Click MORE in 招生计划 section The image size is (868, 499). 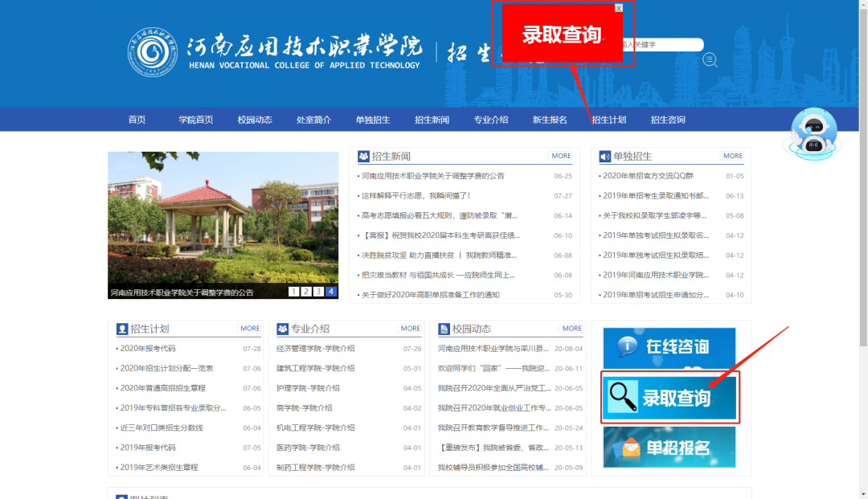point(250,329)
